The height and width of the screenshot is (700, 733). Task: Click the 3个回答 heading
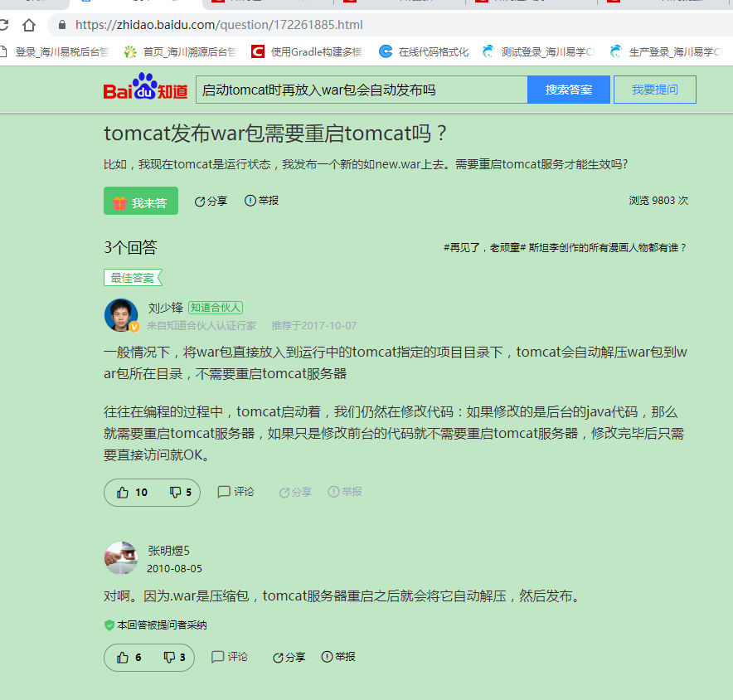tap(130, 247)
